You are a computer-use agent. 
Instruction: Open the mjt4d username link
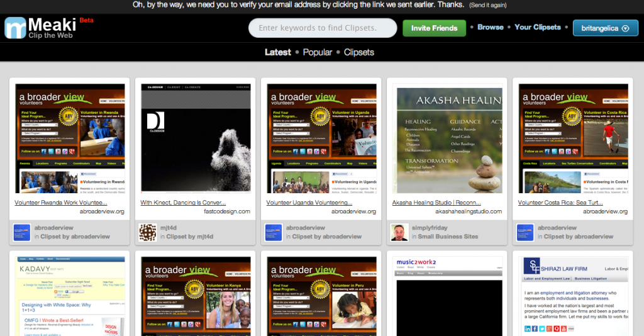[x=169, y=228]
